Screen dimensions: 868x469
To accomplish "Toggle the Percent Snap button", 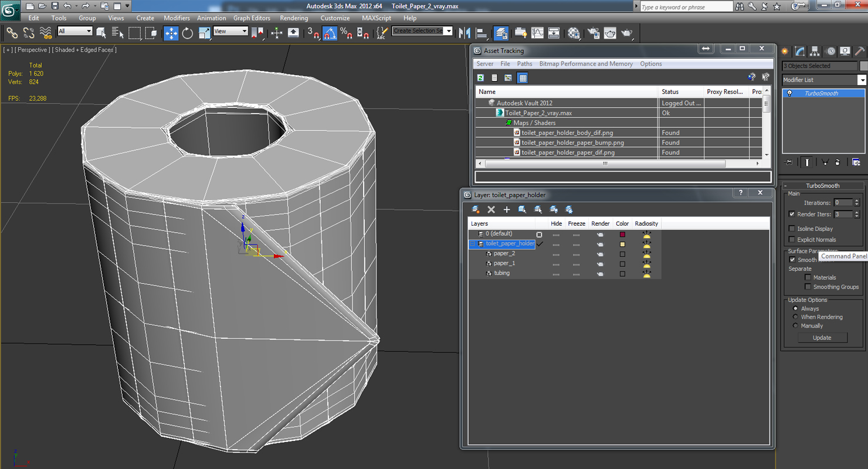I will (x=346, y=33).
